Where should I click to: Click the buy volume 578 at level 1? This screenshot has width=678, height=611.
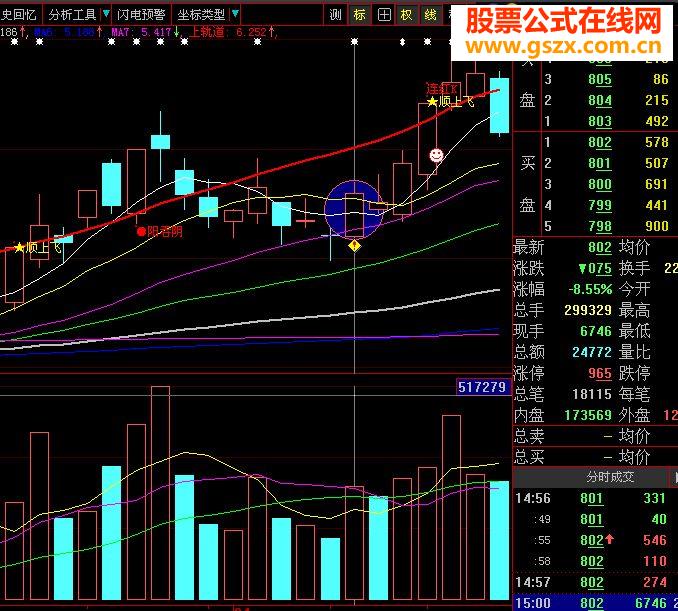[656, 142]
